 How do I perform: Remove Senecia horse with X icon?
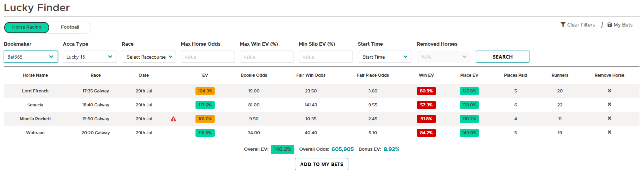(x=609, y=104)
